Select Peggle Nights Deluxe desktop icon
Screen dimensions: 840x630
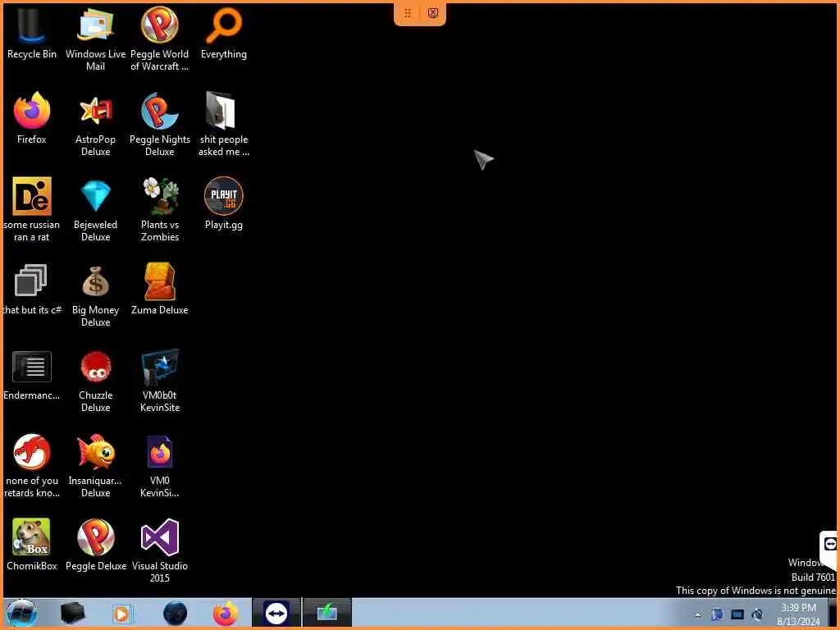point(160,125)
